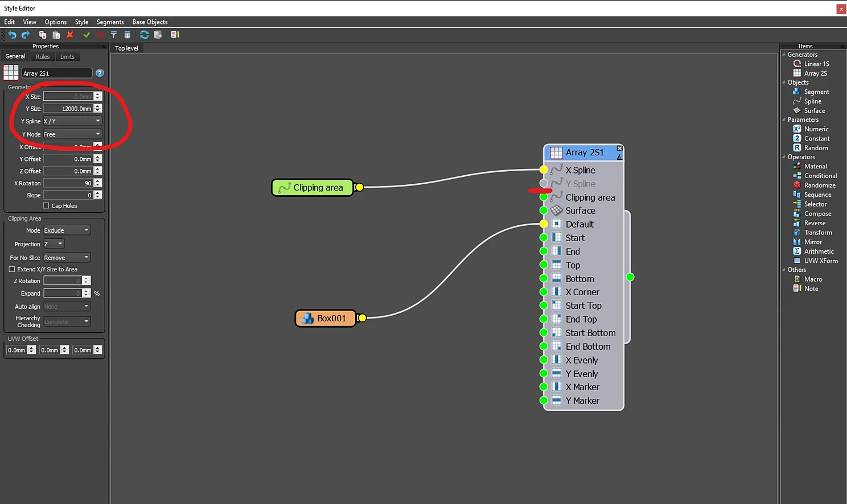Click the green checkmark toolbar icon
Screen dimensions: 847x504
pyautogui.click(x=87, y=35)
